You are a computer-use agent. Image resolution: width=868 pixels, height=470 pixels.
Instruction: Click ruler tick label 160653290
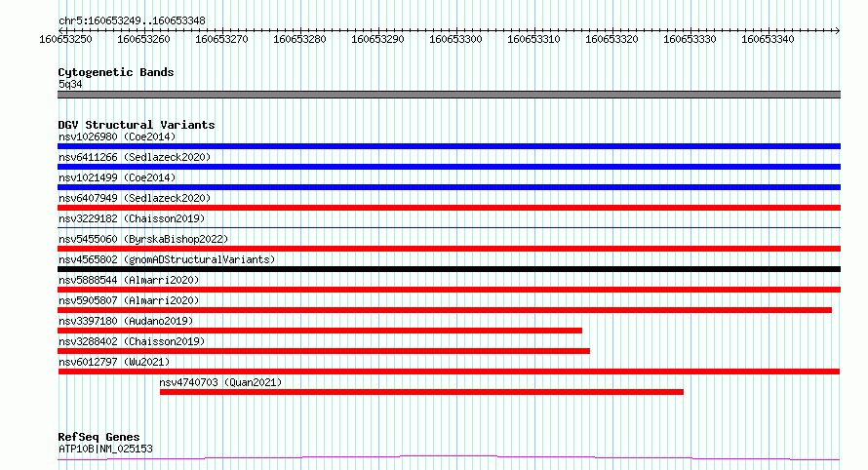coord(377,39)
